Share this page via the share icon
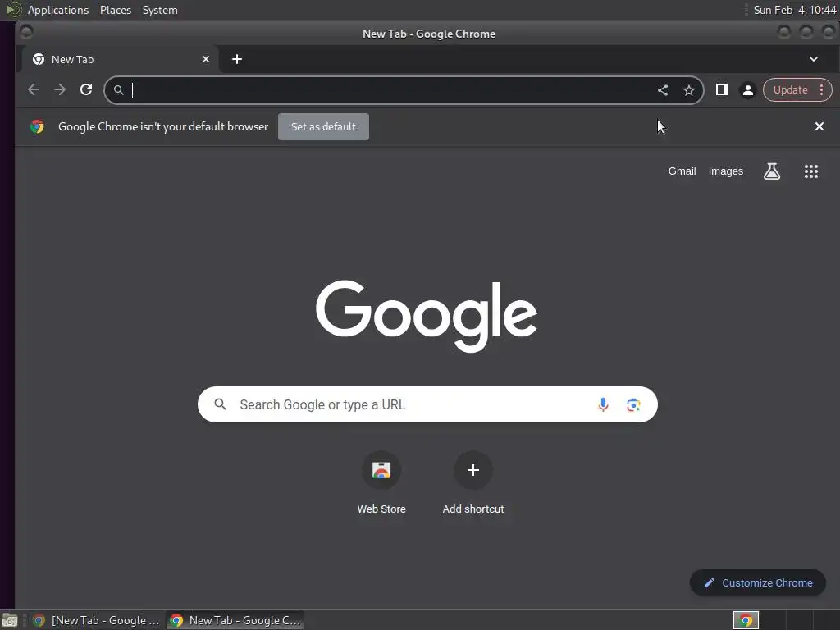840x630 pixels. [663, 90]
